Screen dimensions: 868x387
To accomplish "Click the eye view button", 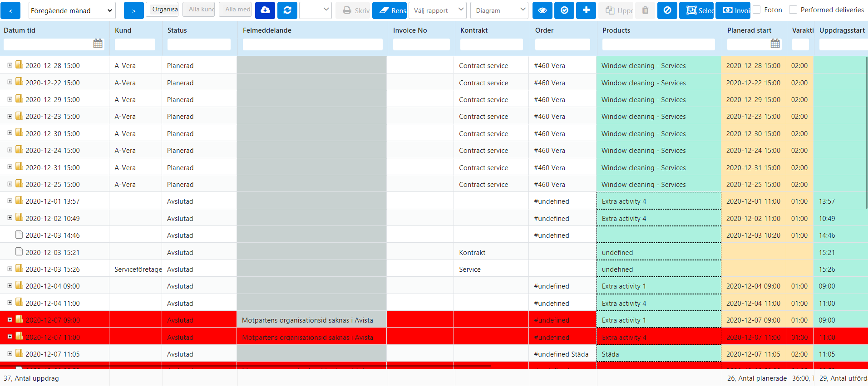I will pyautogui.click(x=542, y=10).
